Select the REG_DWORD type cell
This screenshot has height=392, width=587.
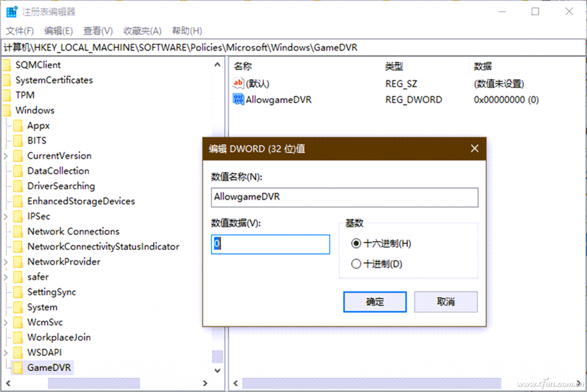413,100
